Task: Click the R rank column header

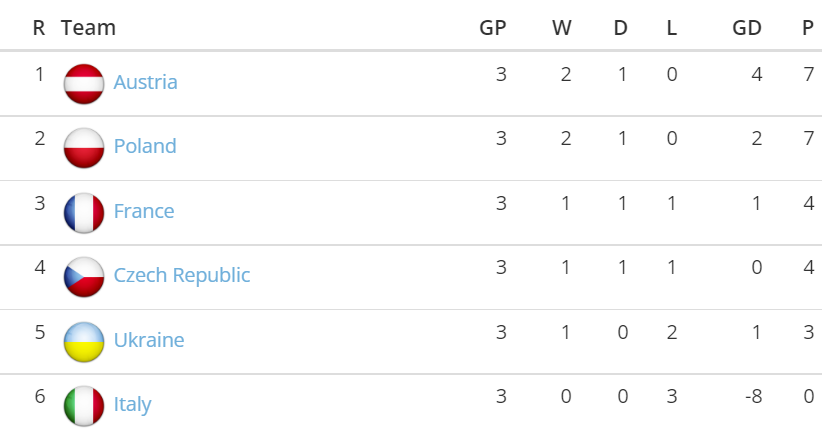Action: 39,28
